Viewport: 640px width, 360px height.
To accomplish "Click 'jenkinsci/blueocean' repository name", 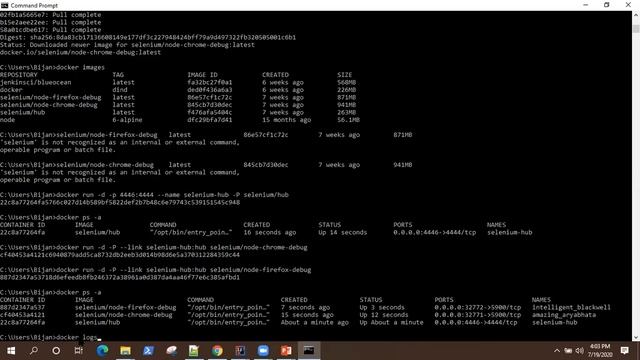I will 36,82.
